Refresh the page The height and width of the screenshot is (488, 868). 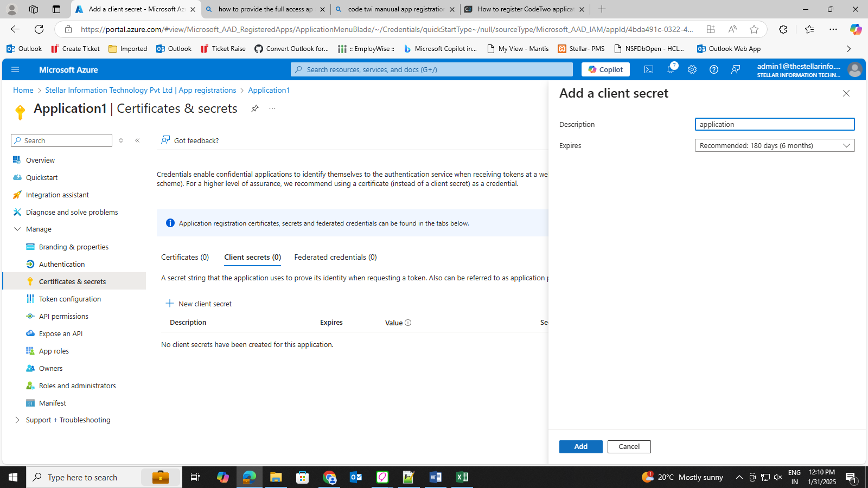(x=39, y=29)
